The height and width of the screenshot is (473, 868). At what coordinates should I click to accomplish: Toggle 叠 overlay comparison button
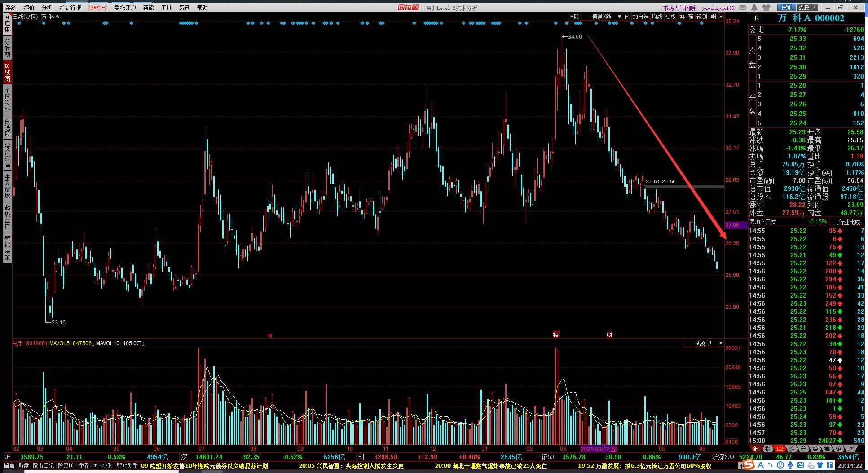click(682, 17)
